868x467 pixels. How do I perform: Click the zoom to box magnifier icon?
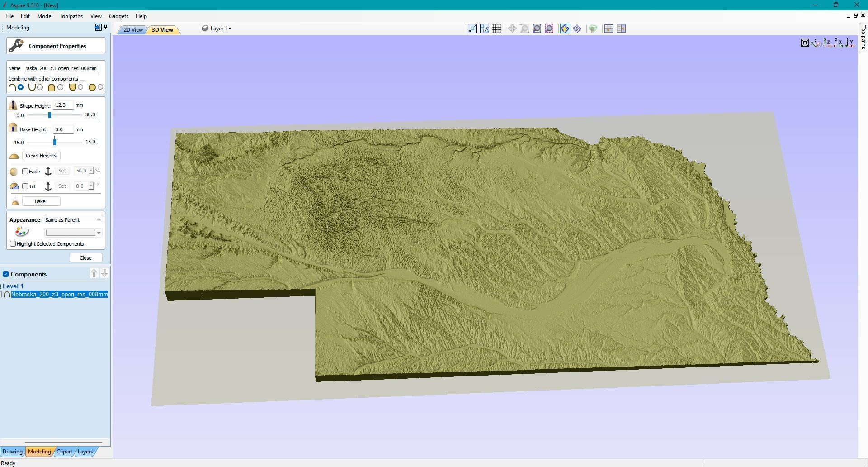(524, 29)
